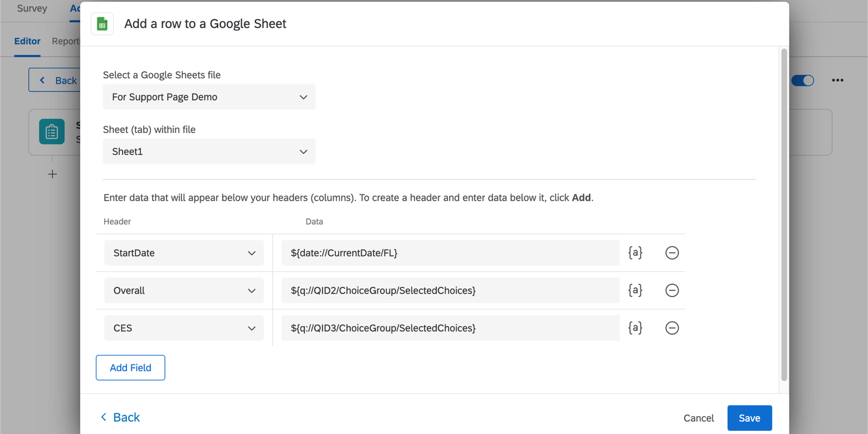
Task: Expand the Overall header dropdown
Action: tap(184, 291)
